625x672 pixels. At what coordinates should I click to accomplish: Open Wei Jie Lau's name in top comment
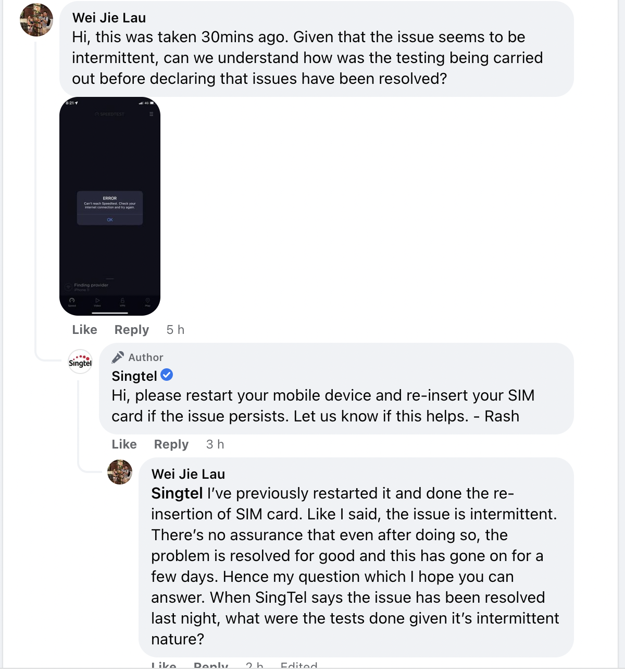click(x=109, y=18)
